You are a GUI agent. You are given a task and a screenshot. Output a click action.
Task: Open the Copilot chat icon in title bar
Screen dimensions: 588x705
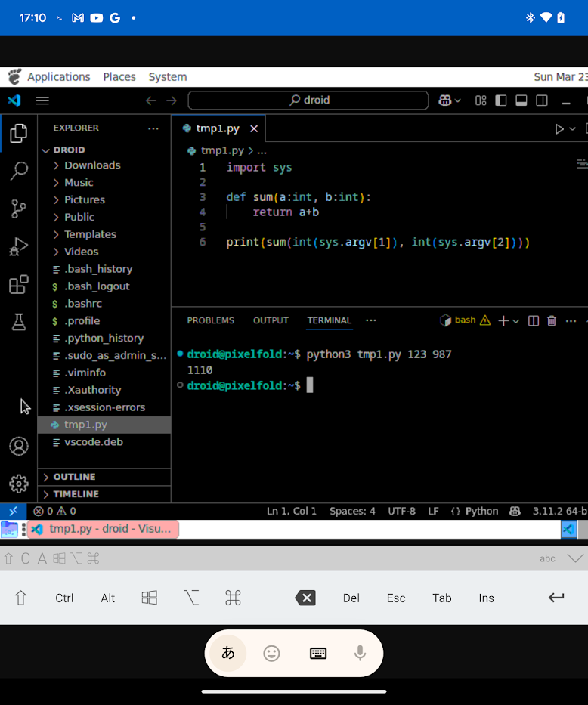(444, 100)
